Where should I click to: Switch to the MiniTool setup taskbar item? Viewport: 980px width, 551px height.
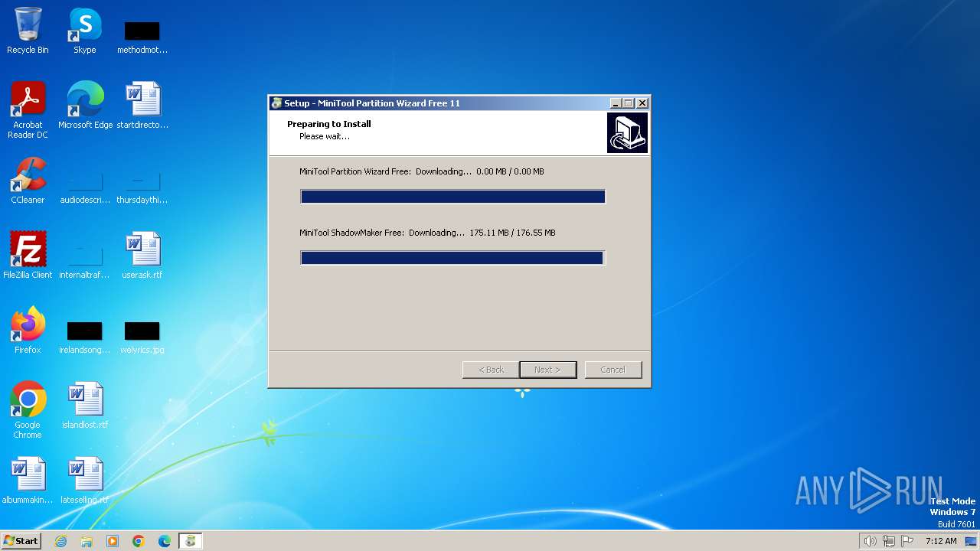191,541
